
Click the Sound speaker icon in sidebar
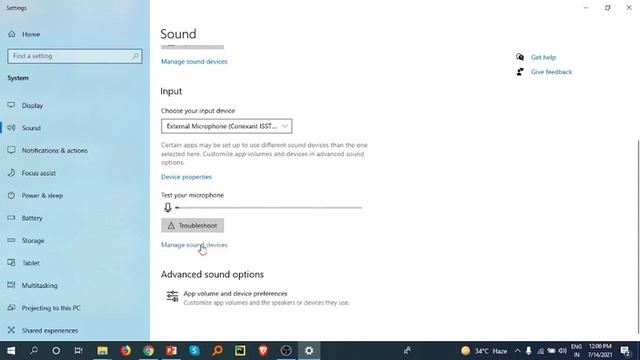(x=11, y=128)
